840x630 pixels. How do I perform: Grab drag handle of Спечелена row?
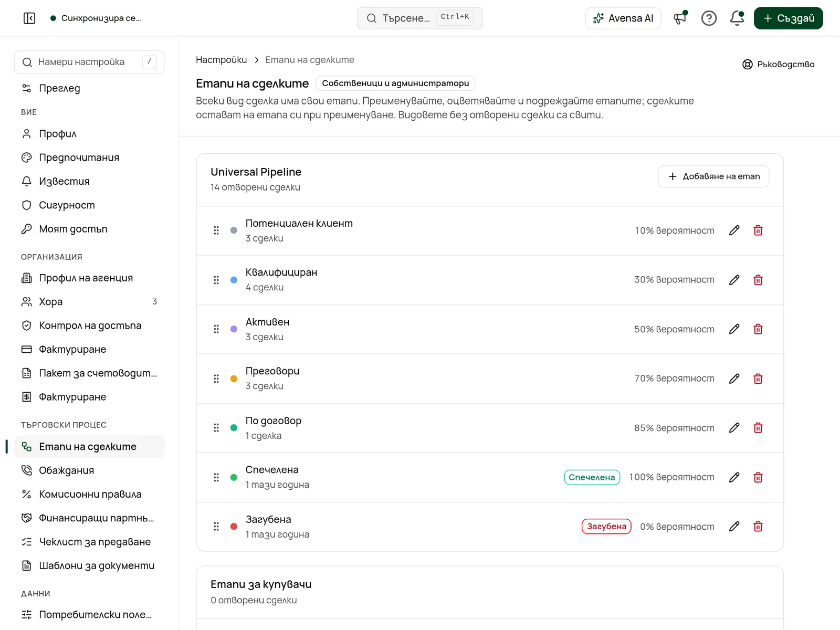click(216, 477)
